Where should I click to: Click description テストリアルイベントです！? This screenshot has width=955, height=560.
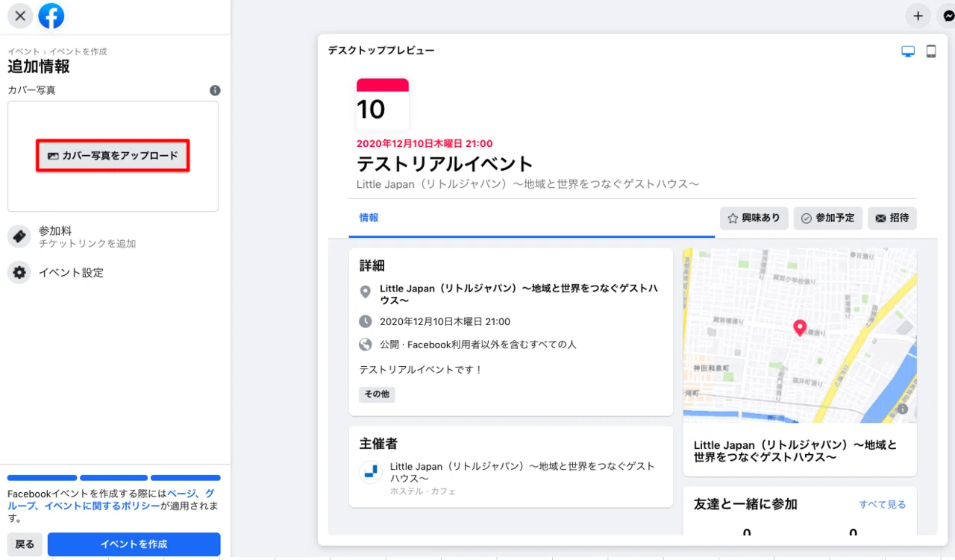(421, 369)
